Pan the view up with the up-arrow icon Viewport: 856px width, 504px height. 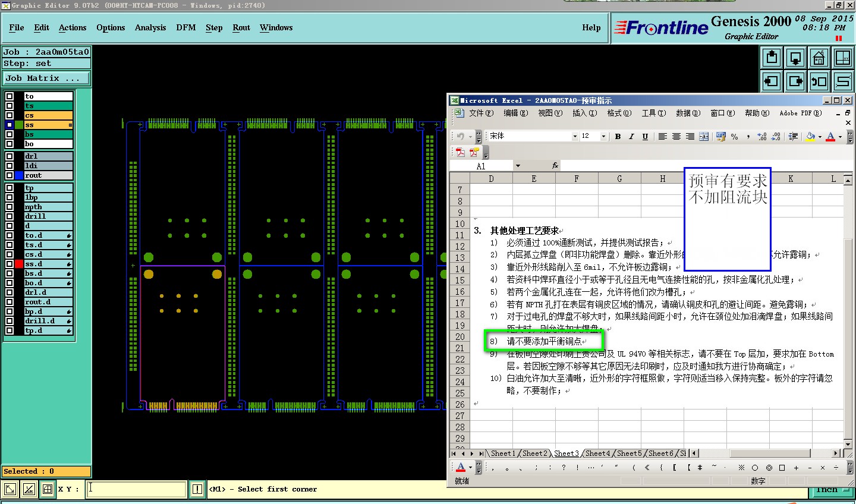(772, 58)
